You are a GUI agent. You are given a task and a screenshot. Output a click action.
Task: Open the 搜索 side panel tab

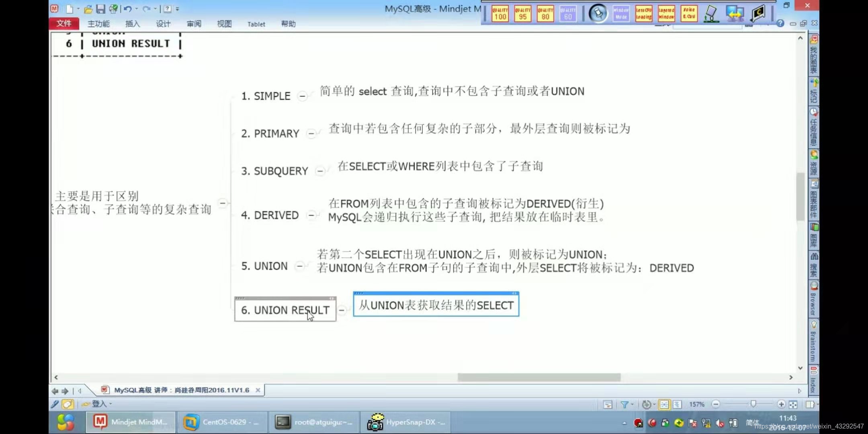point(814,265)
